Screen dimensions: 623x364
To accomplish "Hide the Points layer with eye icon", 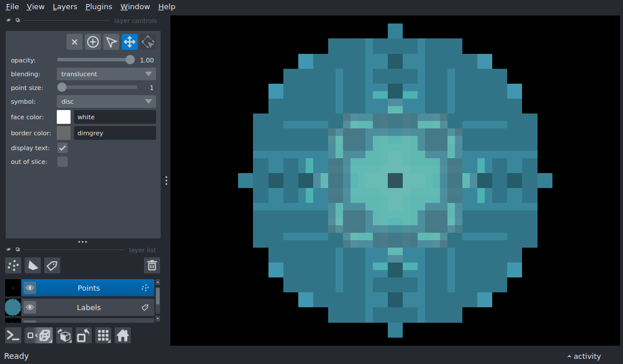I will tap(30, 288).
